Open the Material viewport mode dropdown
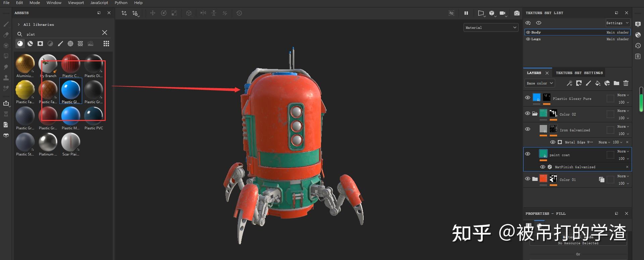Screen dimensions: 644x260 (x=491, y=27)
